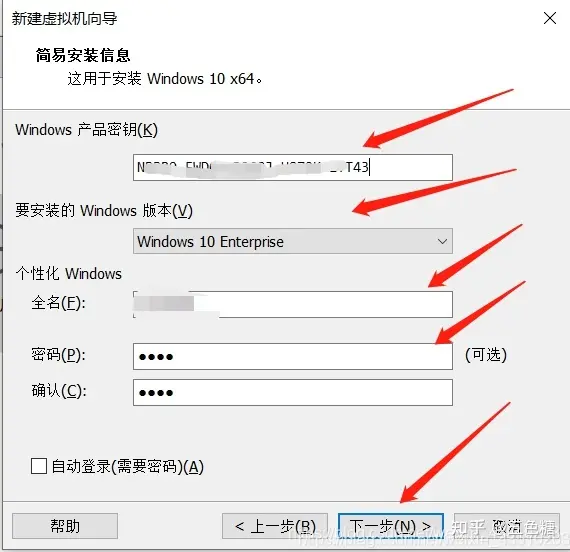The image size is (570, 552).
Task: Click the 密码(P) label
Action: click(59, 355)
